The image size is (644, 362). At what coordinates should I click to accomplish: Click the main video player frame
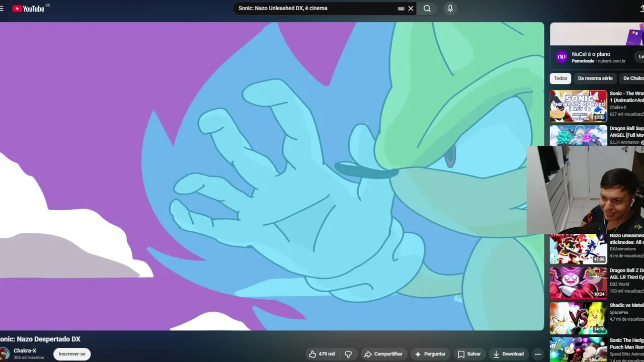pos(272,176)
